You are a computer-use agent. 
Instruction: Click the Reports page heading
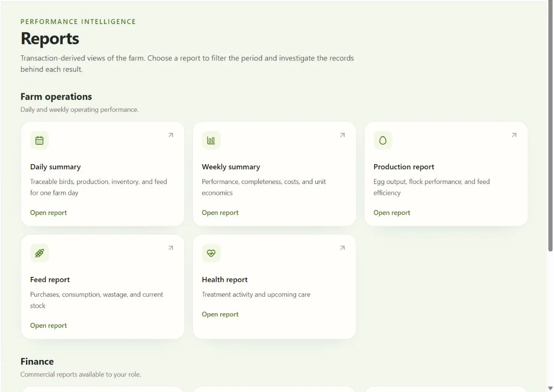tap(50, 39)
